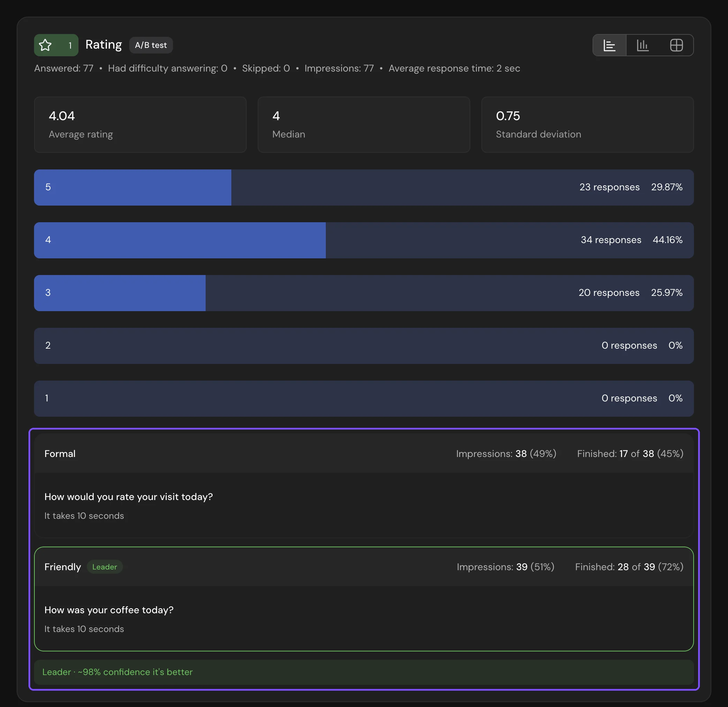The height and width of the screenshot is (707, 728).
Task: Click the 44.16% value on rating 4
Action: click(668, 240)
